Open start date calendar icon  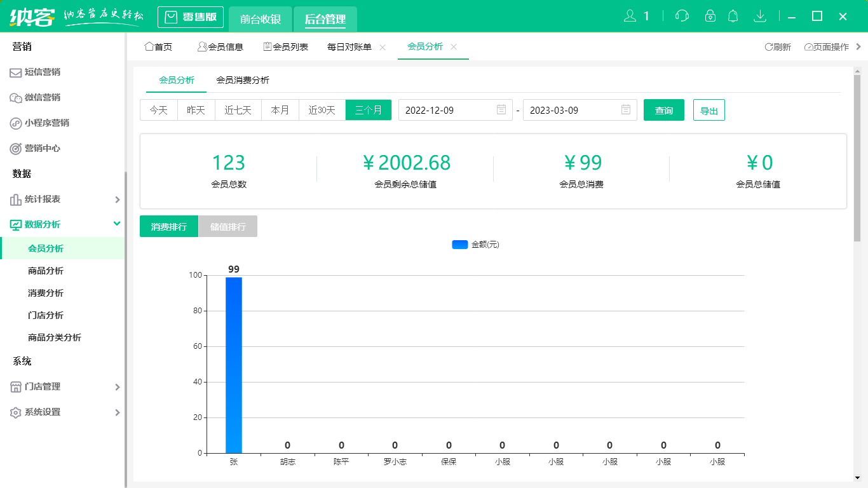pyautogui.click(x=501, y=110)
